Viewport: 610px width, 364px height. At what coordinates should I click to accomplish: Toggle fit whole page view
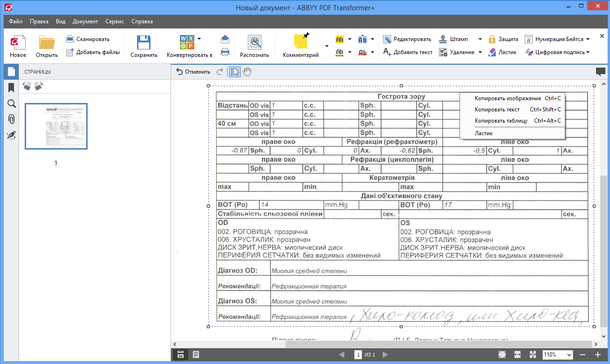533,355
